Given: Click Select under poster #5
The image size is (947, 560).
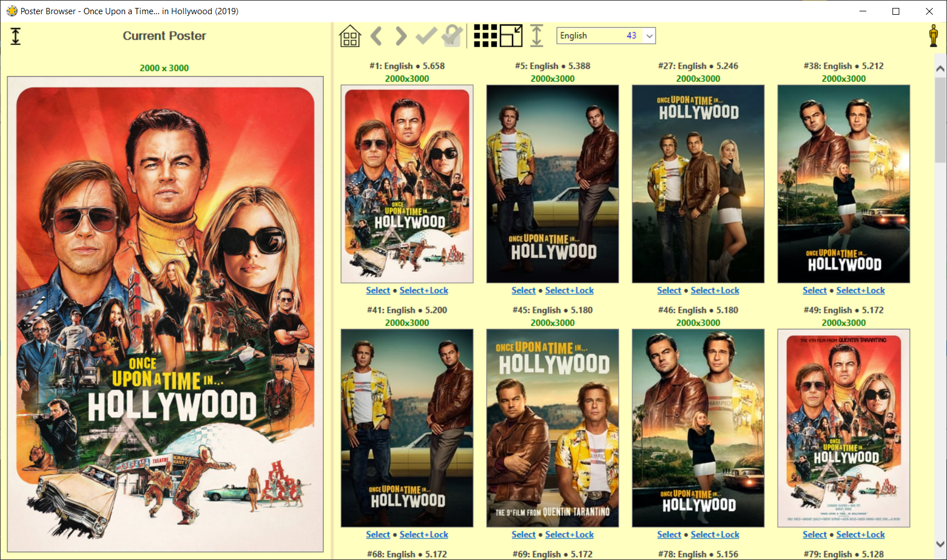Looking at the screenshot, I should pos(523,290).
